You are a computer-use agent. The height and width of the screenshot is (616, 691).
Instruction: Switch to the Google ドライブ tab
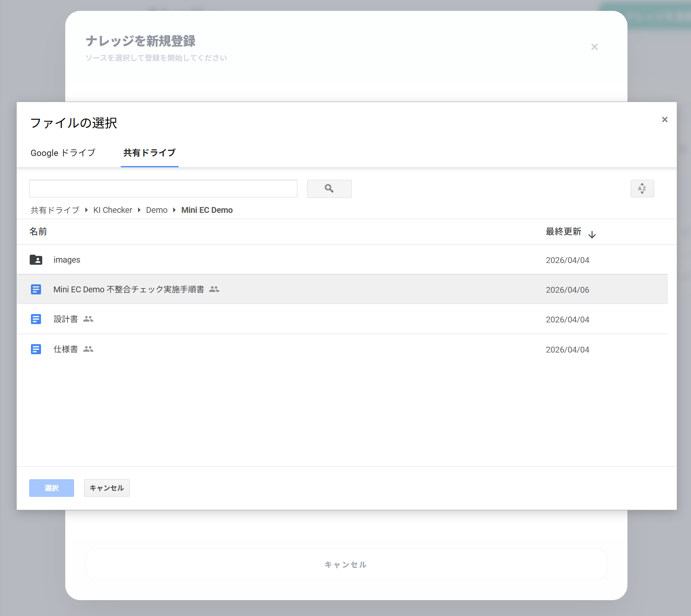[63, 153]
